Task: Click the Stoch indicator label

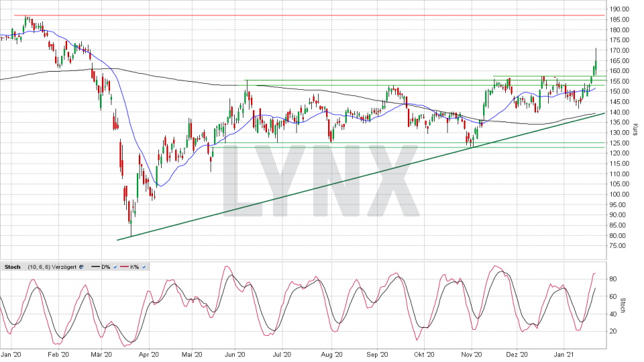Action: coord(12,267)
